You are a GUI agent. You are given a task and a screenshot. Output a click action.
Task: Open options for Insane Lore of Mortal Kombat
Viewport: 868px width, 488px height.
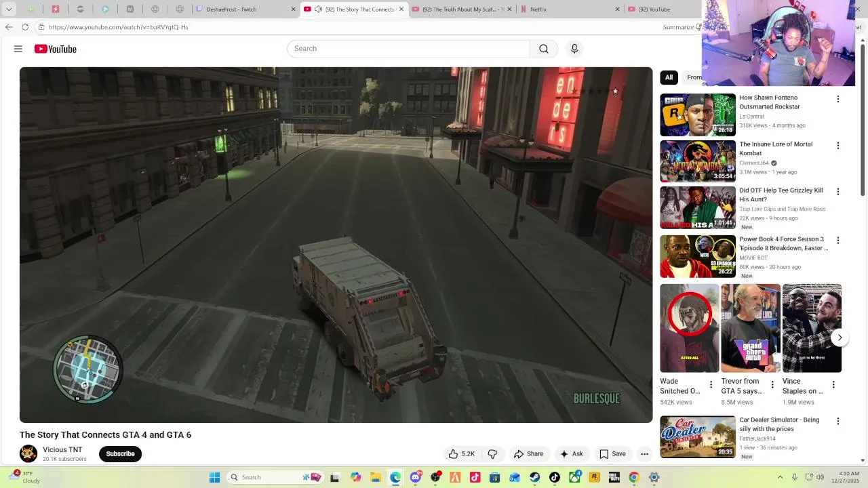837,146
